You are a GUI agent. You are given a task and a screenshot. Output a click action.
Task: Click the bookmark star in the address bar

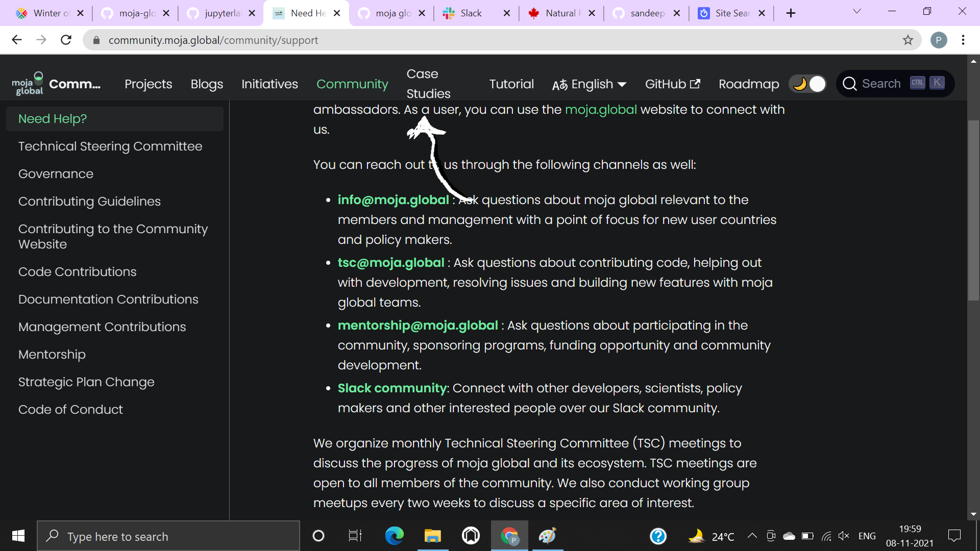(908, 40)
